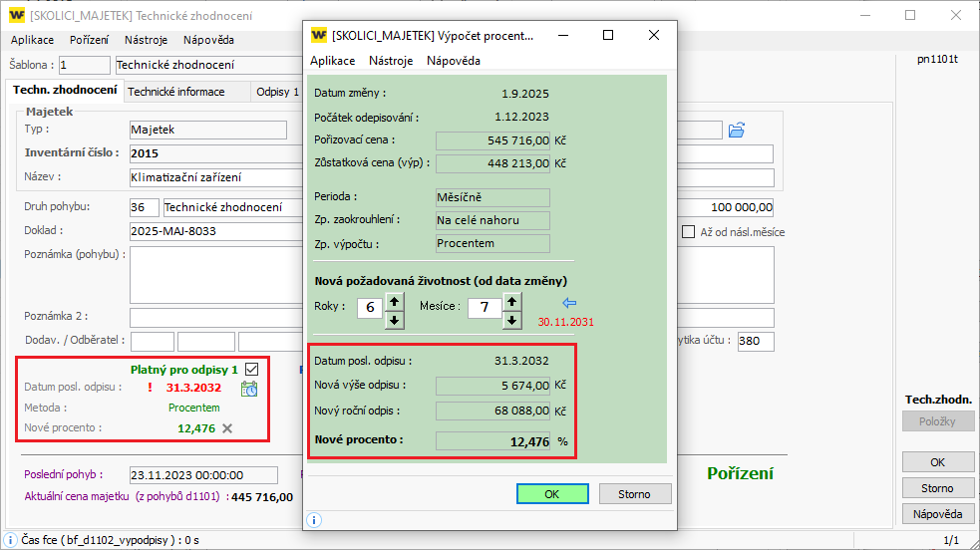This screenshot has width=980, height=550.
Task: Uncheck the Platný pro odpisy 1 checkbox
Action: pyautogui.click(x=251, y=369)
